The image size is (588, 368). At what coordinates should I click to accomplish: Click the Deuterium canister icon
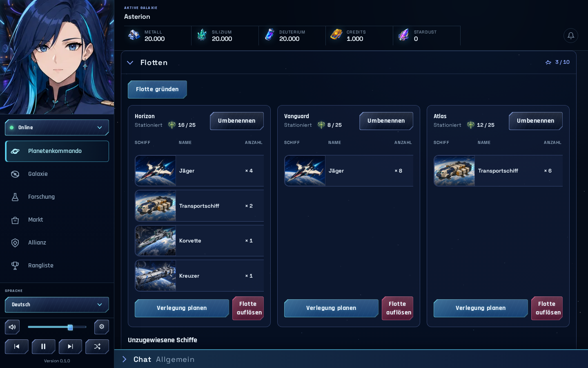point(269,35)
